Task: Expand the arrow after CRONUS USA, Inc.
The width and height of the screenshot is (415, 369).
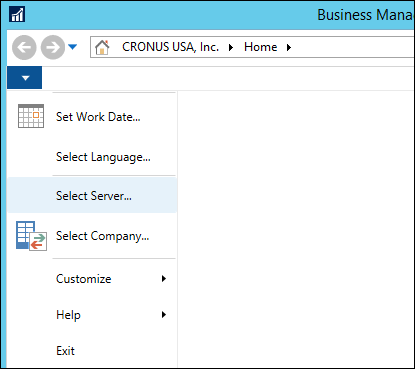Action: click(x=231, y=48)
